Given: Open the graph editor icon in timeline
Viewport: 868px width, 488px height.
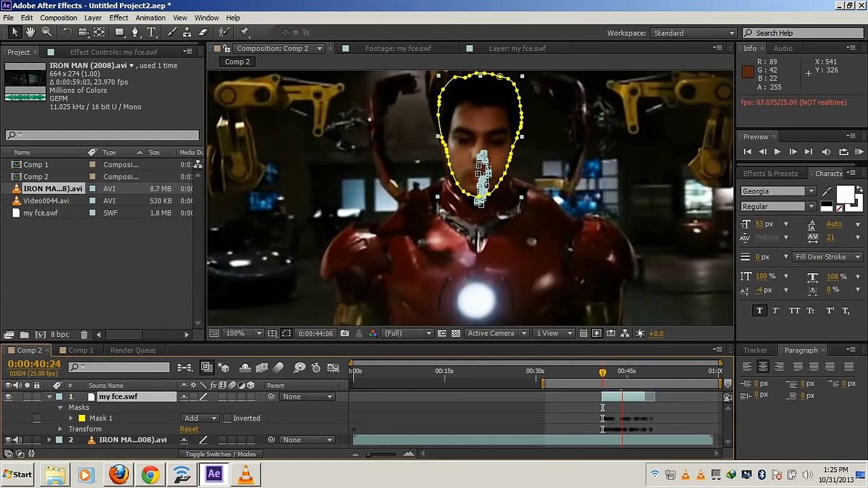Looking at the screenshot, I should click(333, 367).
